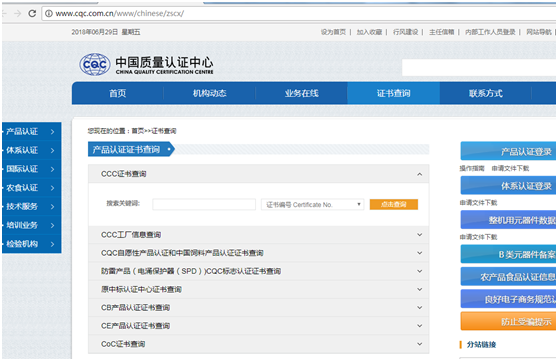Image resolution: width=558 pixels, height=361 pixels.
Task: Expand 农食认证 sidebar menu
Action: [x=31, y=188]
